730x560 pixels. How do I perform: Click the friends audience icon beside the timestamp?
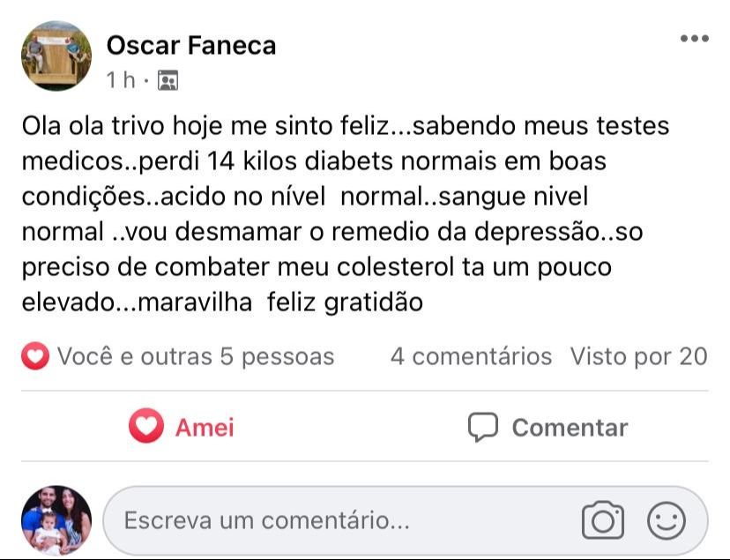(167, 81)
